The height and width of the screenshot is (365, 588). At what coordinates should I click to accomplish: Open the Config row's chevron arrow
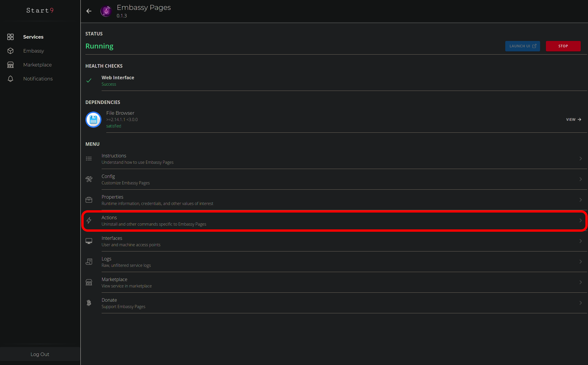tap(580, 179)
